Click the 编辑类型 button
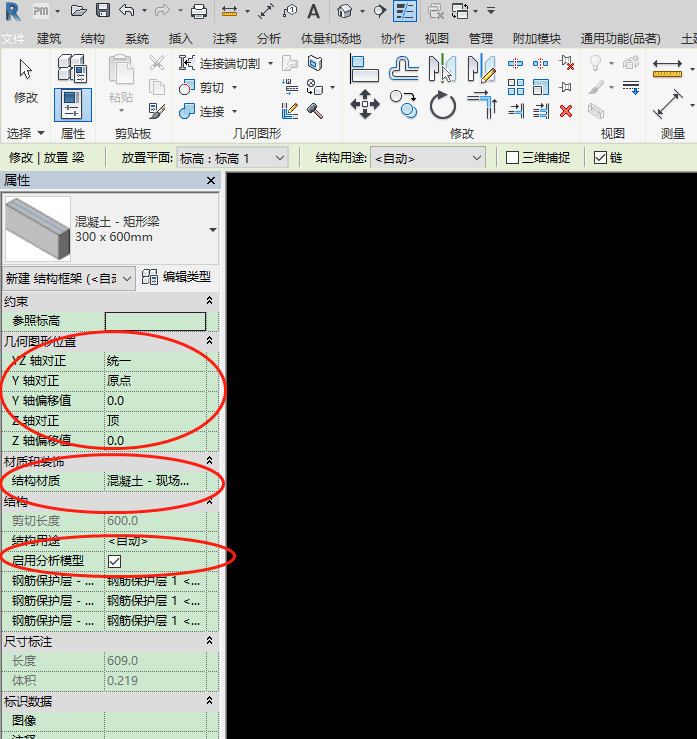 pos(176,277)
